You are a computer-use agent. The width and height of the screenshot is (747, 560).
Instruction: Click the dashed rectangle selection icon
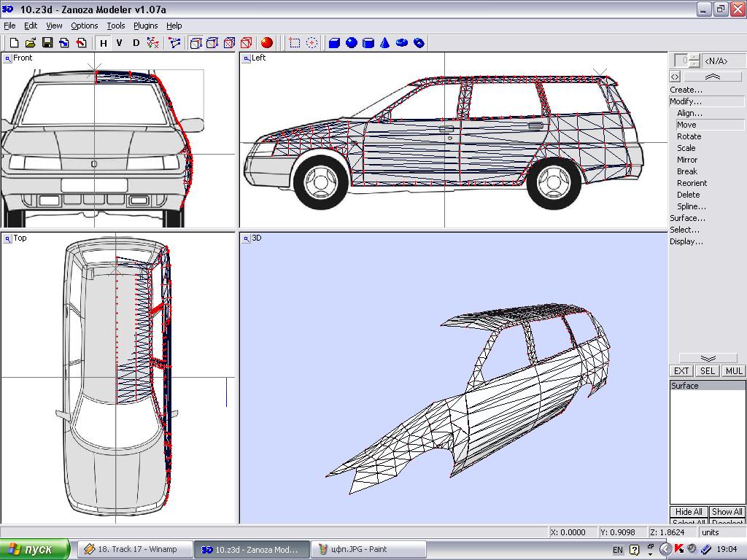coord(295,43)
